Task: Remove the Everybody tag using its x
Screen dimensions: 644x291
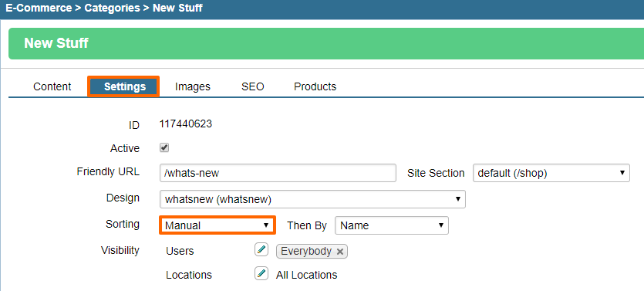Action: click(x=339, y=252)
